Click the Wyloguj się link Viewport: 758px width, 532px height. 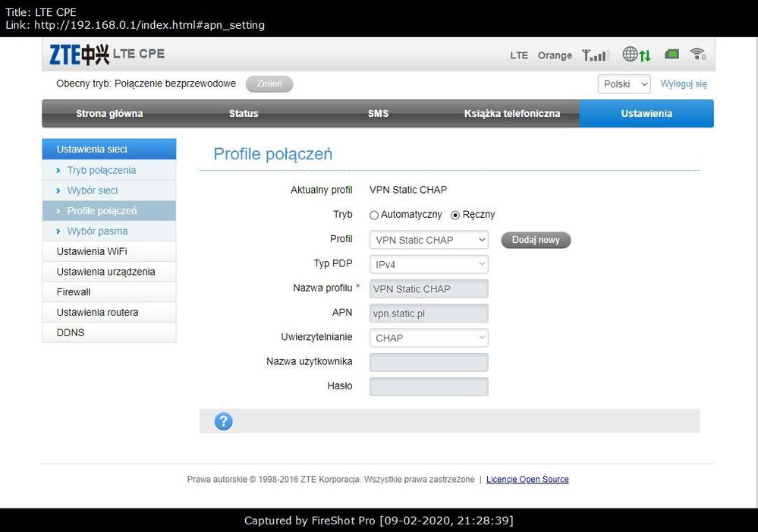coord(683,84)
